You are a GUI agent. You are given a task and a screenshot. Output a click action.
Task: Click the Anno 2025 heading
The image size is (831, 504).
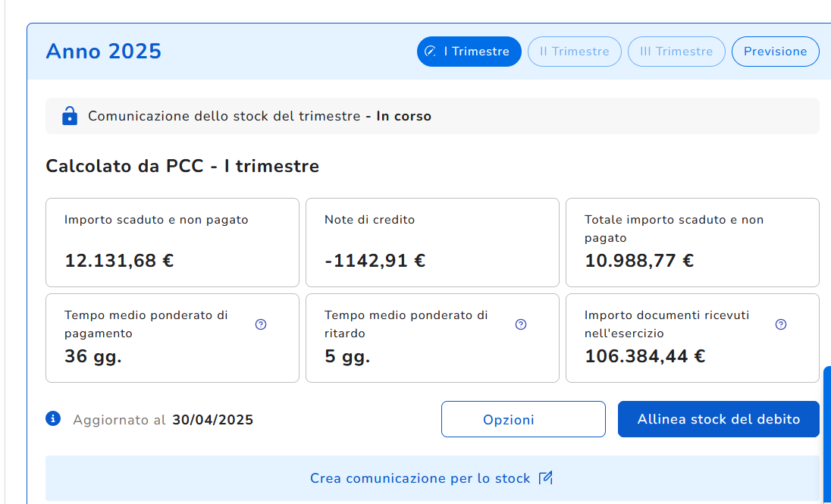coord(104,52)
